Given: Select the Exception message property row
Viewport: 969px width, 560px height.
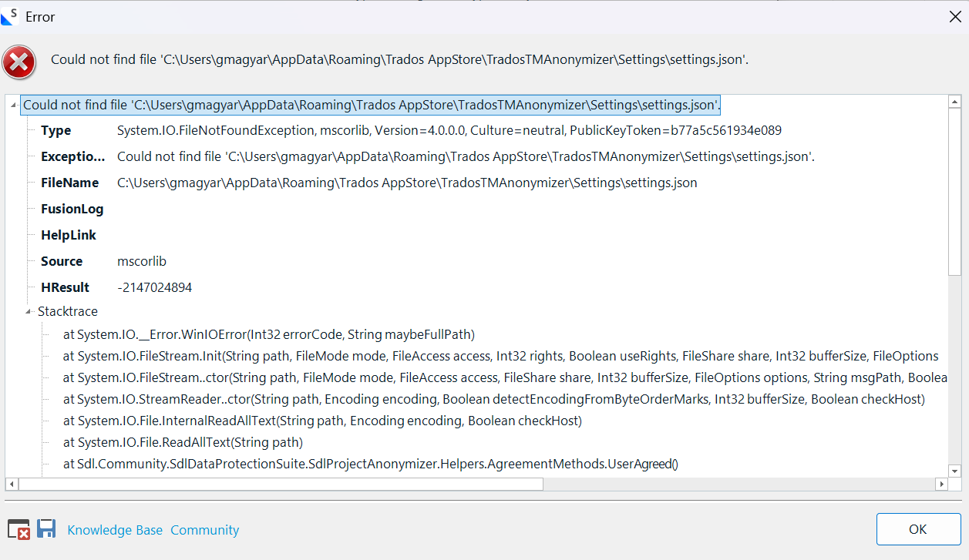Looking at the screenshot, I should [x=428, y=156].
